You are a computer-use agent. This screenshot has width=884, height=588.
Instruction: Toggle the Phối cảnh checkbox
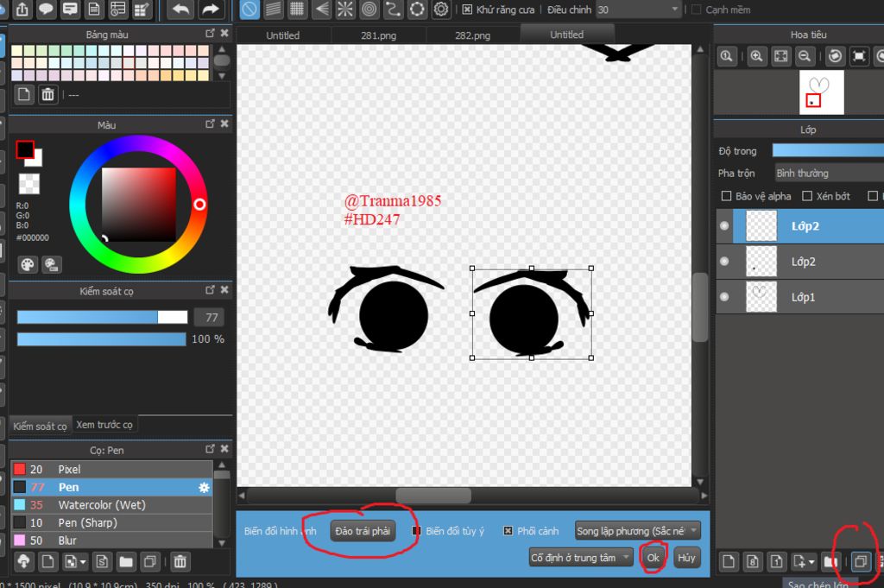coord(508,531)
